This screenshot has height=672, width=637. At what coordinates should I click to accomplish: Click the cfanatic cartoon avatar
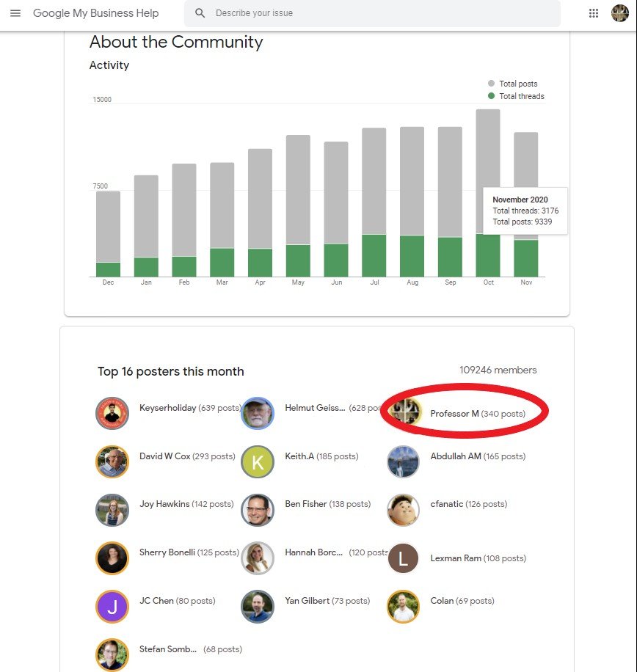403,510
